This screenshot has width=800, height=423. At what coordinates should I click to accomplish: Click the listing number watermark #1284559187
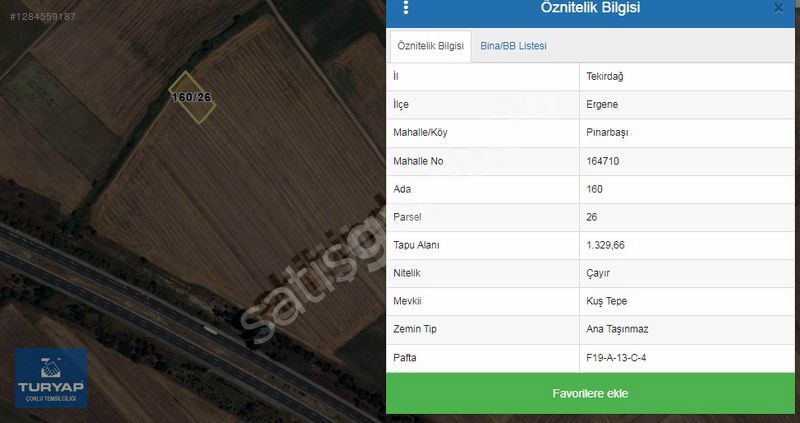[43, 16]
